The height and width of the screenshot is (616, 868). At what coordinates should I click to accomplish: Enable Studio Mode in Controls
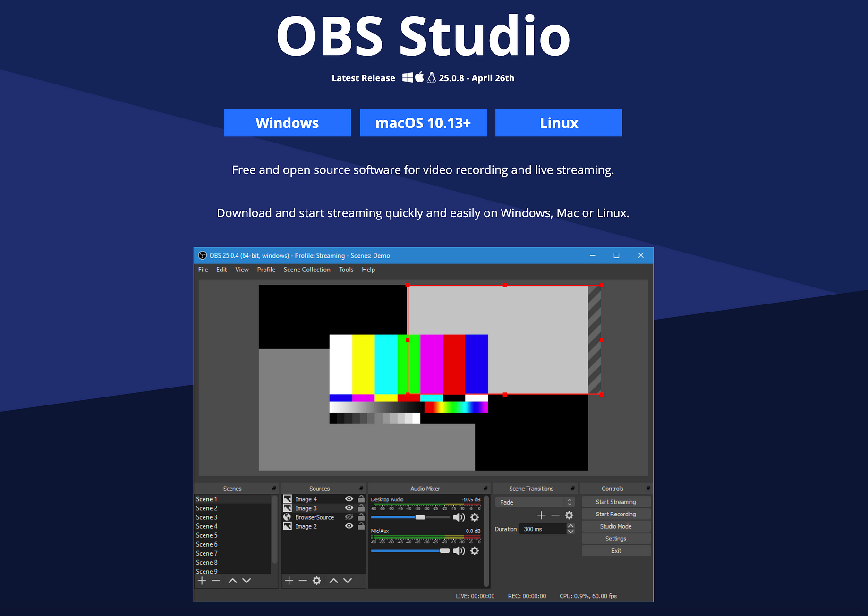616,526
